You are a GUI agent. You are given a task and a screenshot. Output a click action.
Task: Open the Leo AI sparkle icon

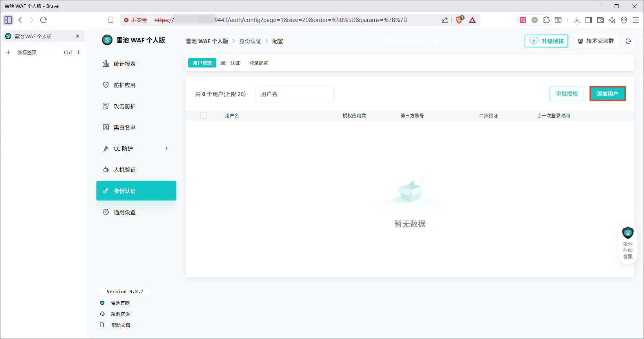point(612,20)
